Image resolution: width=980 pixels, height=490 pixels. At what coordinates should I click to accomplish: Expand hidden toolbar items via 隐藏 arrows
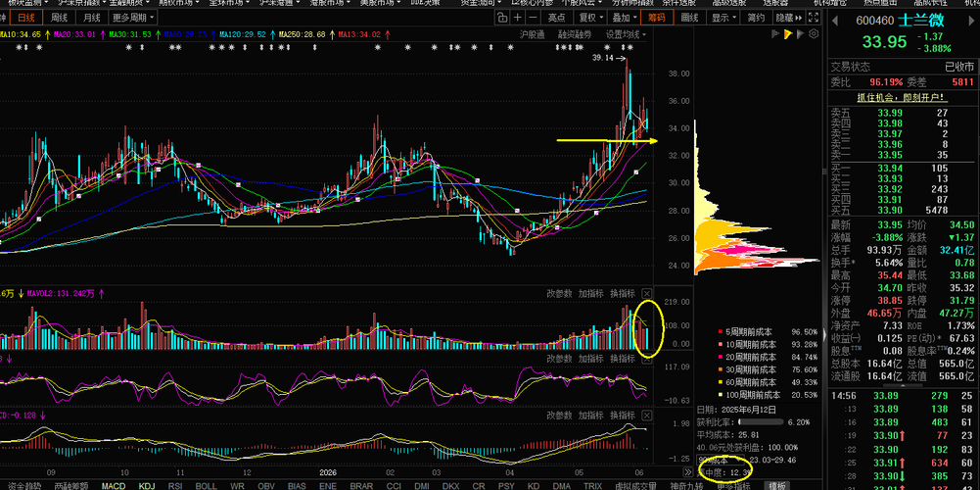[789, 18]
